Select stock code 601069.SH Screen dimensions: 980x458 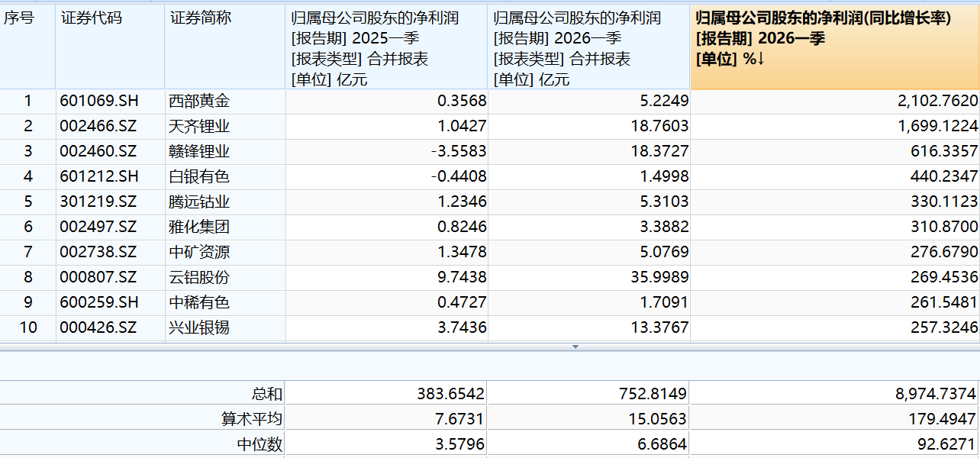tap(99, 102)
